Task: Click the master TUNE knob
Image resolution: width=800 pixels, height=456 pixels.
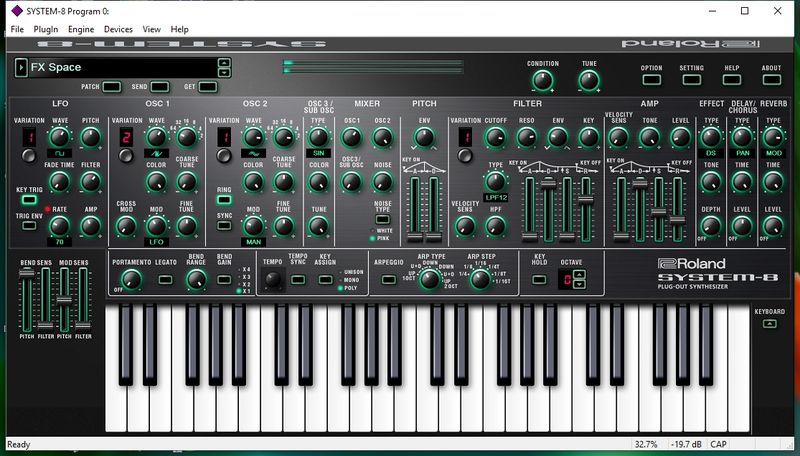Action: (x=589, y=81)
